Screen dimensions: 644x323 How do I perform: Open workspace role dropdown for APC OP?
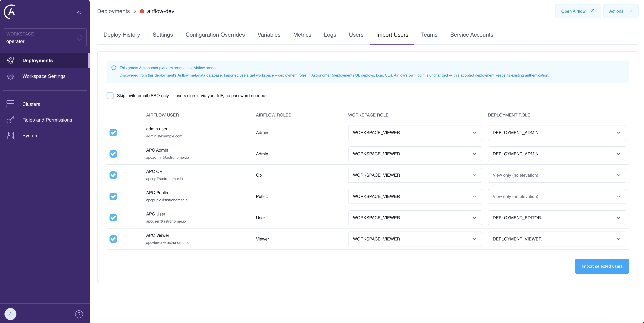click(x=415, y=175)
